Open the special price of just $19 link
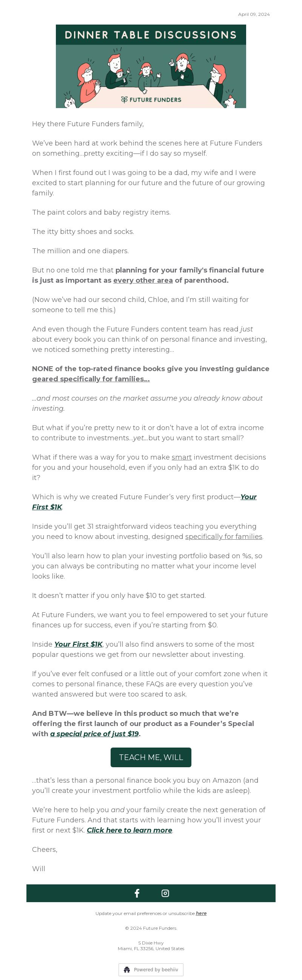302x980 pixels. (94, 734)
